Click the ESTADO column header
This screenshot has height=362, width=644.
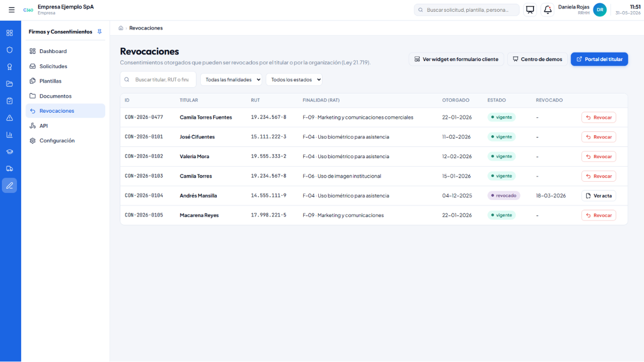point(496,100)
